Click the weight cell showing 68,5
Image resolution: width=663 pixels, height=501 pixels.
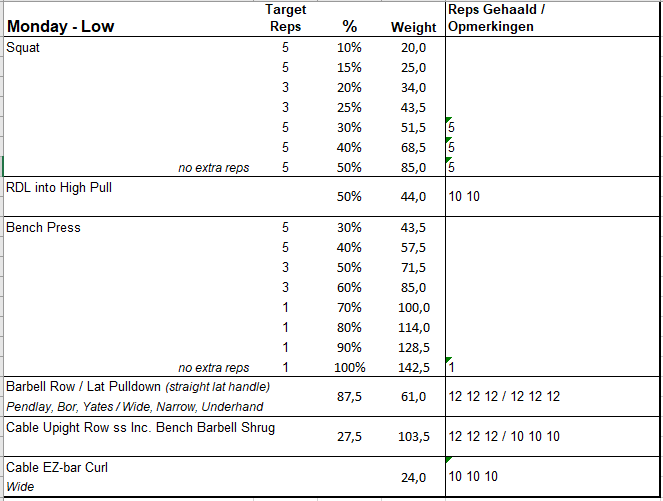pos(412,147)
